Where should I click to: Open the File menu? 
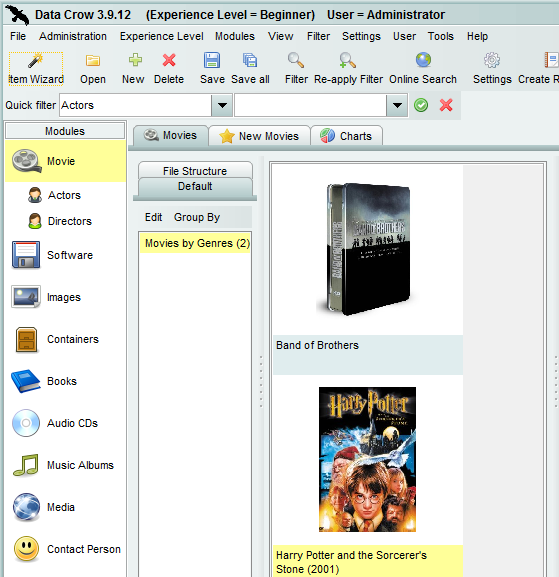click(18, 36)
